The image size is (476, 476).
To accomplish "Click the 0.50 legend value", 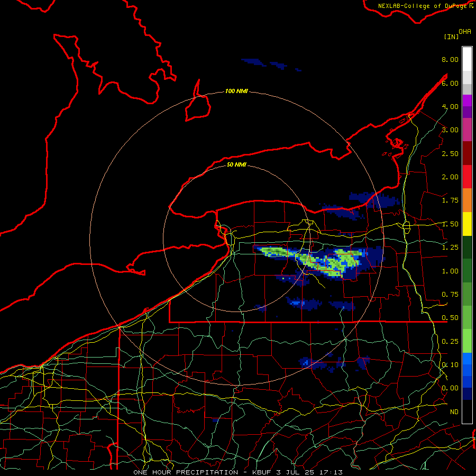I will (450, 318).
